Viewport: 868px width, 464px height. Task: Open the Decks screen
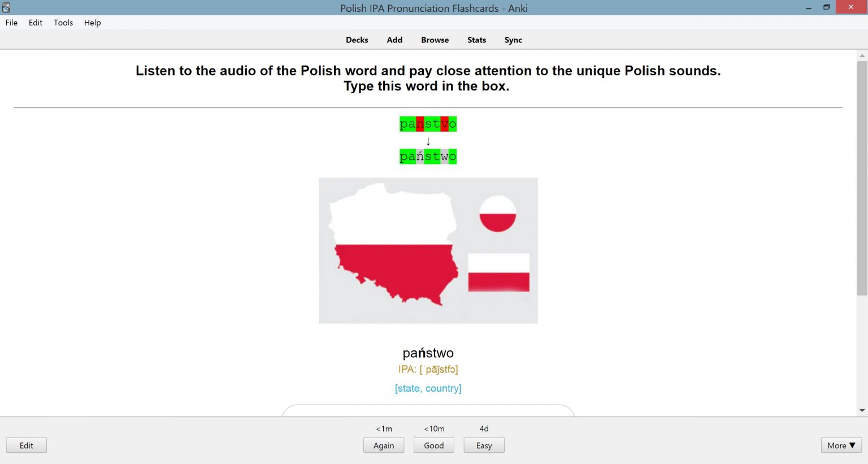(x=357, y=40)
